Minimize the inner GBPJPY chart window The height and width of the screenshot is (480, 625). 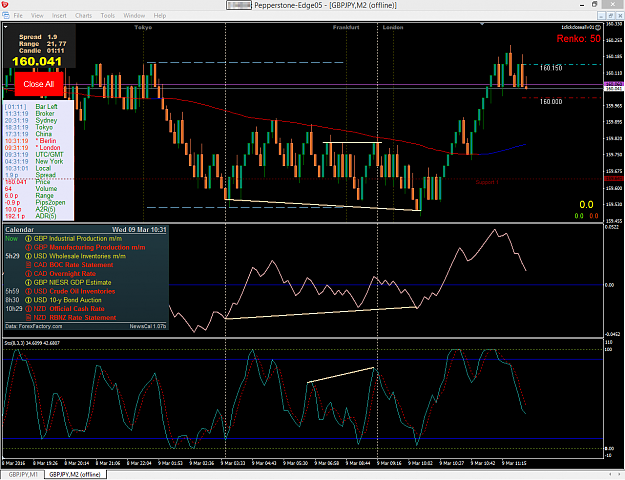click(602, 16)
